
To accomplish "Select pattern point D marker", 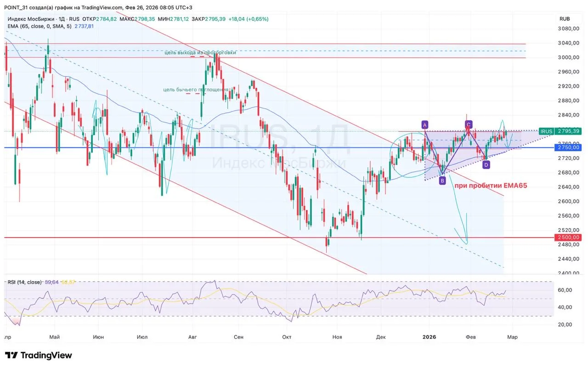I will [x=486, y=165].
